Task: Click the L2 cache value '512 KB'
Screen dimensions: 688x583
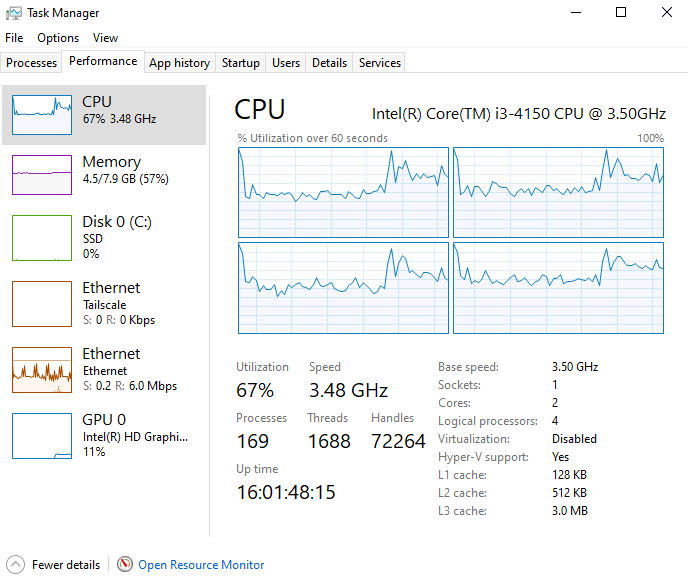Action: (569, 493)
